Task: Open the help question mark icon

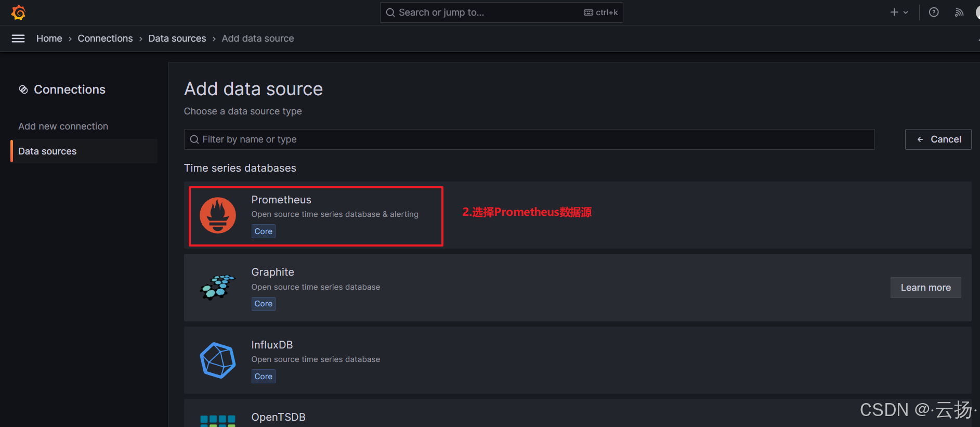Action: click(934, 12)
